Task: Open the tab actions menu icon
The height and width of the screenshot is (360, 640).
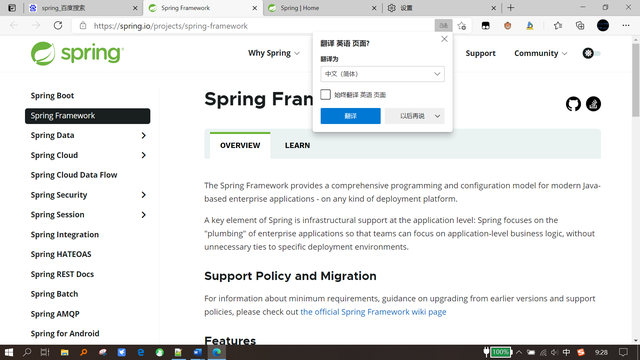Action: tap(12, 8)
